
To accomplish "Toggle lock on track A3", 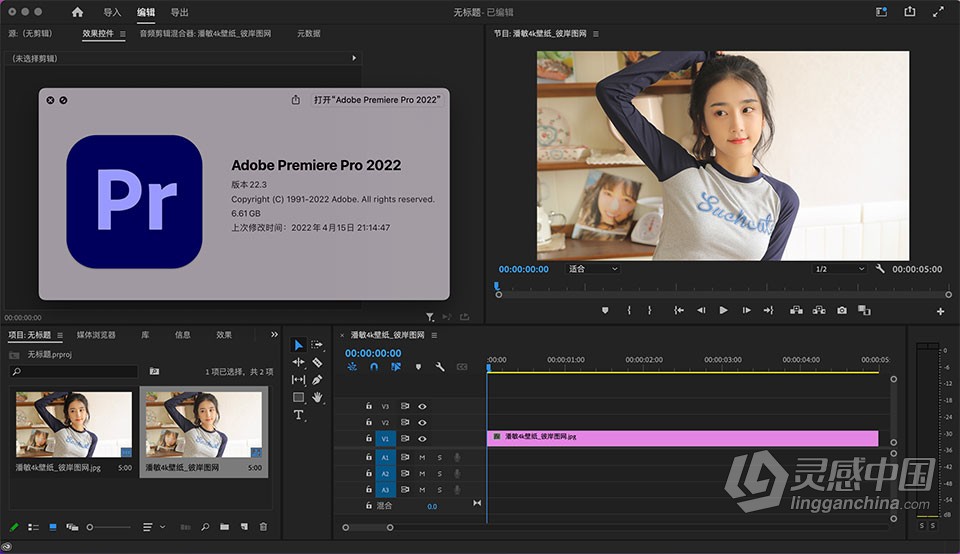I will click(x=369, y=490).
